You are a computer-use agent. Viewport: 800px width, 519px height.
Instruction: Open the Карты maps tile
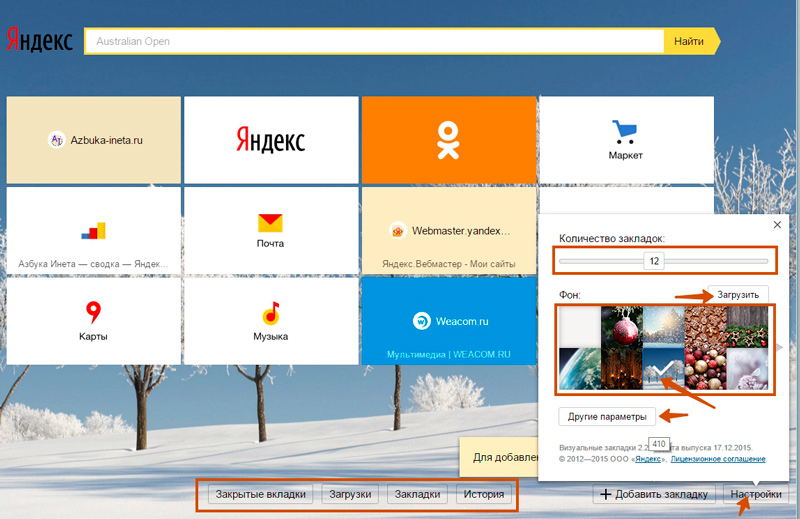[x=94, y=321]
